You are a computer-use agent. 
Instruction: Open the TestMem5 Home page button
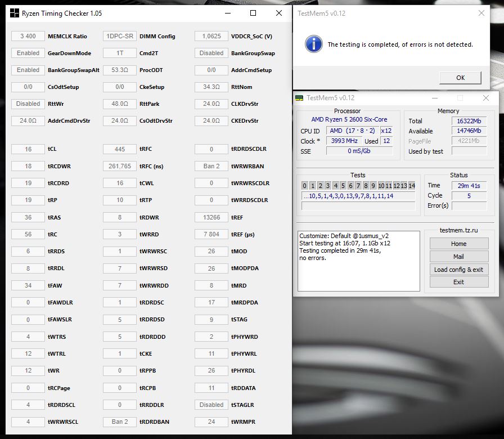click(x=458, y=244)
